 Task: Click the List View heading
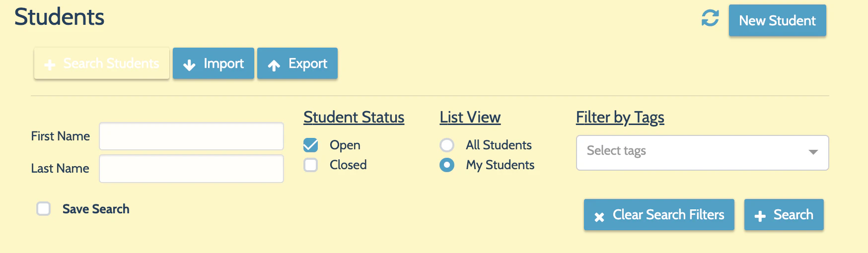[x=470, y=118]
